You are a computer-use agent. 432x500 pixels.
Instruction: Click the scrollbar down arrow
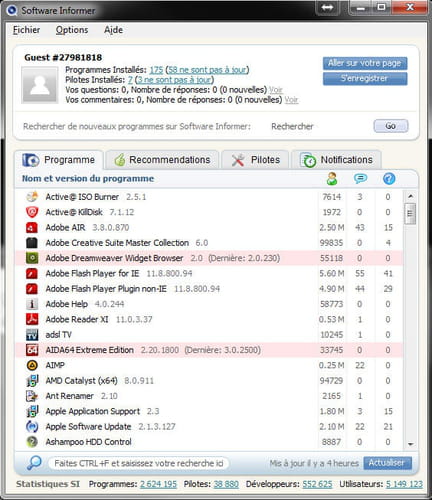click(x=410, y=444)
